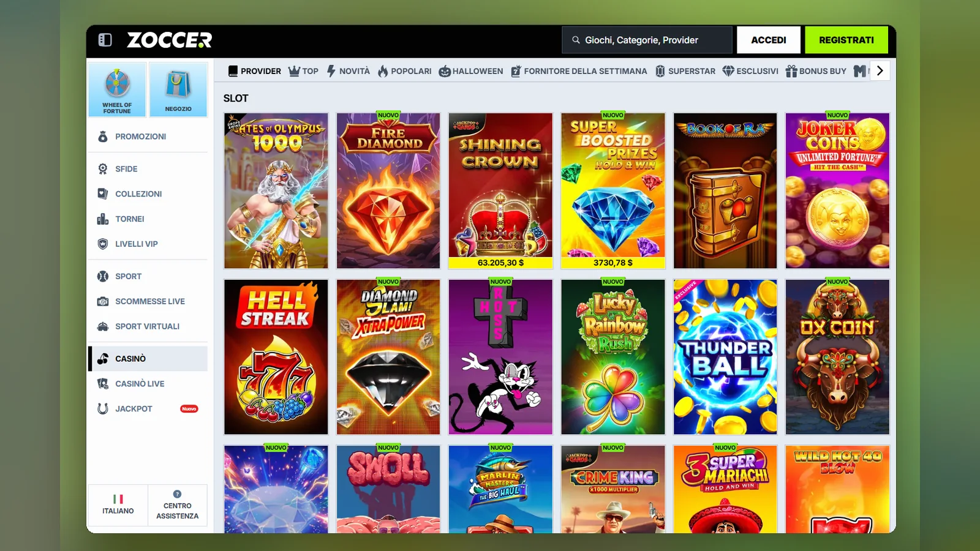
Task: Go to the Sport section
Action: [x=148, y=277]
